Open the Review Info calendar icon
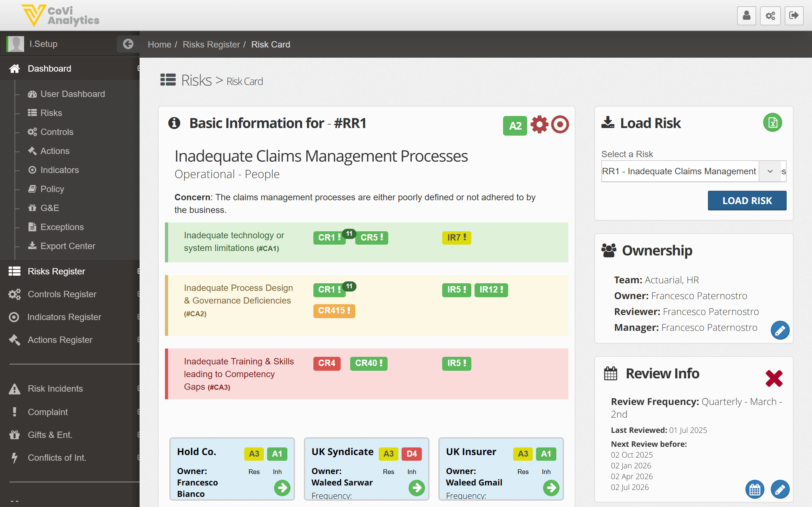812x507 pixels. (755, 490)
